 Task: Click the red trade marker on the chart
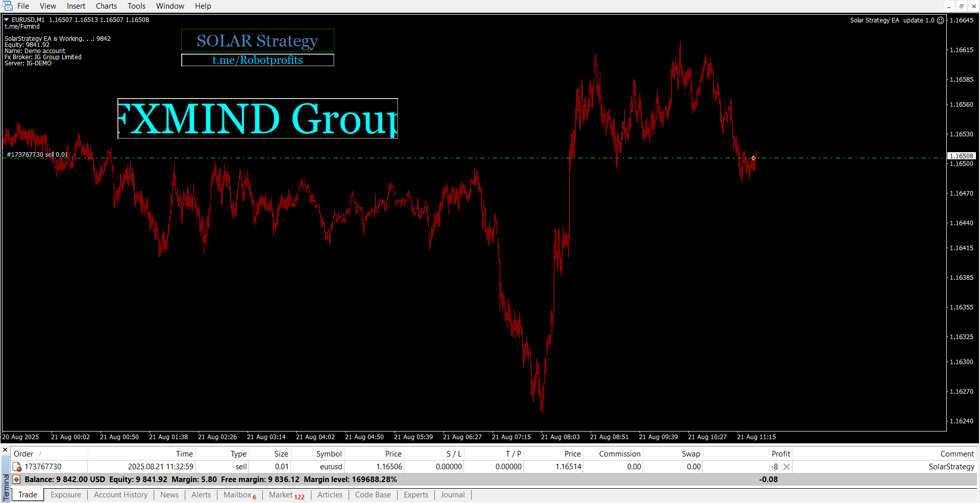(753, 158)
